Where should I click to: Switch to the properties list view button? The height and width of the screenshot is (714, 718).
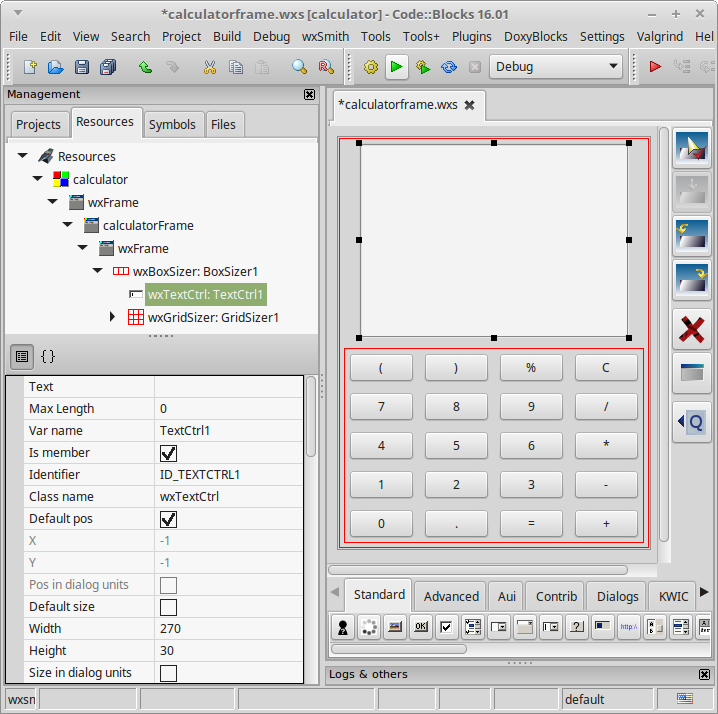tap(22, 357)
